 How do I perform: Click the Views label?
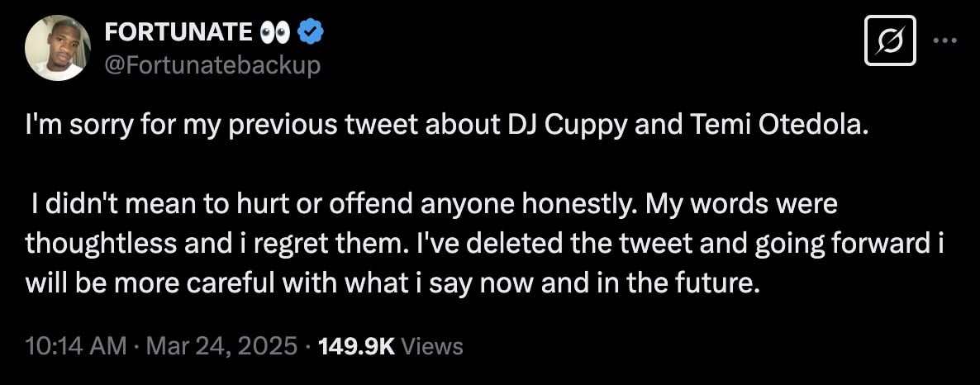432,346
